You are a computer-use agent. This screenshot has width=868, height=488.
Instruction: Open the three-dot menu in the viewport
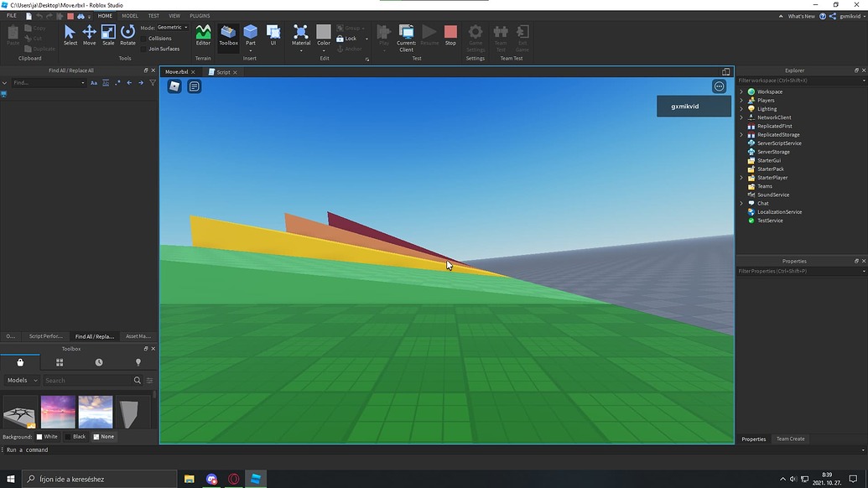point(719,86)
